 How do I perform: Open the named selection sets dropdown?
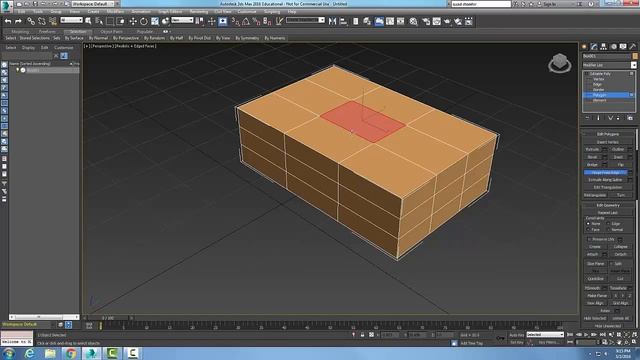305,20
